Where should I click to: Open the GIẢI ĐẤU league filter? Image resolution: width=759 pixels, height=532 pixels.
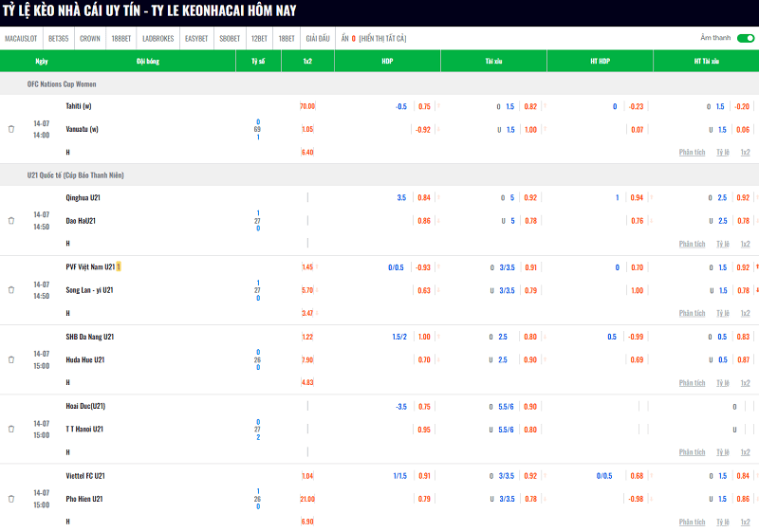(318, 38)
